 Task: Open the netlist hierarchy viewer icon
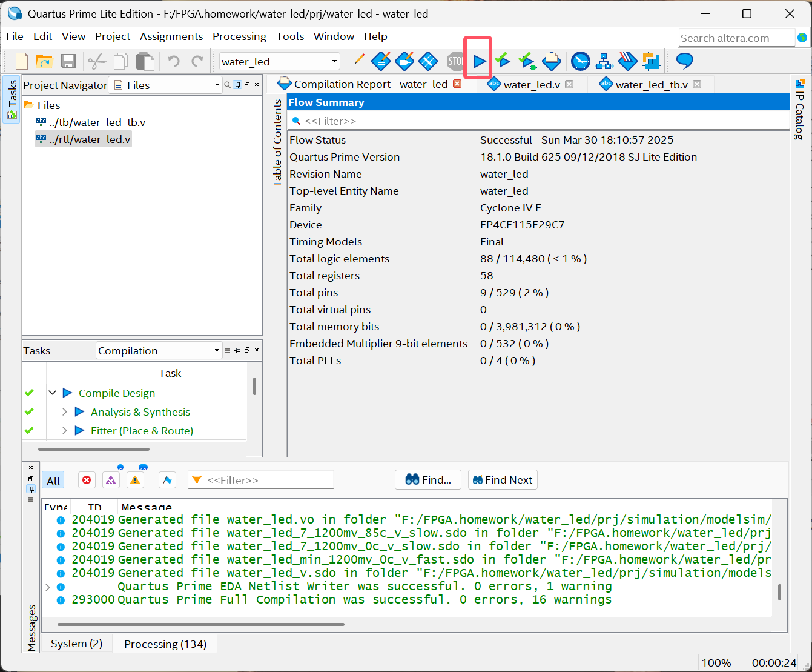click(604, 61)
